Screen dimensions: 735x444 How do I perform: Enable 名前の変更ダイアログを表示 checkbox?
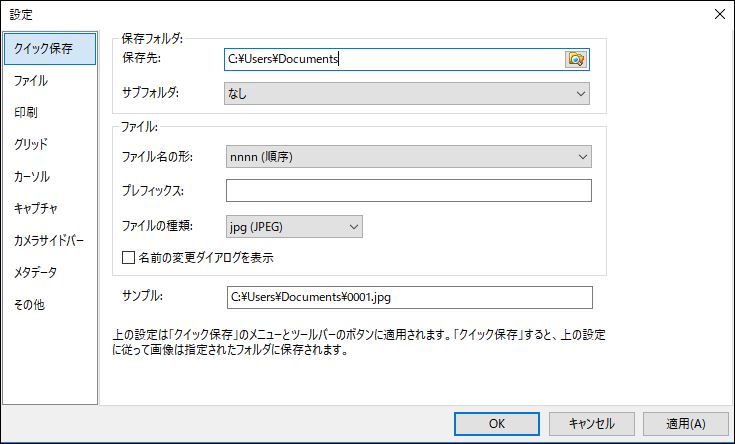point(128,257)
